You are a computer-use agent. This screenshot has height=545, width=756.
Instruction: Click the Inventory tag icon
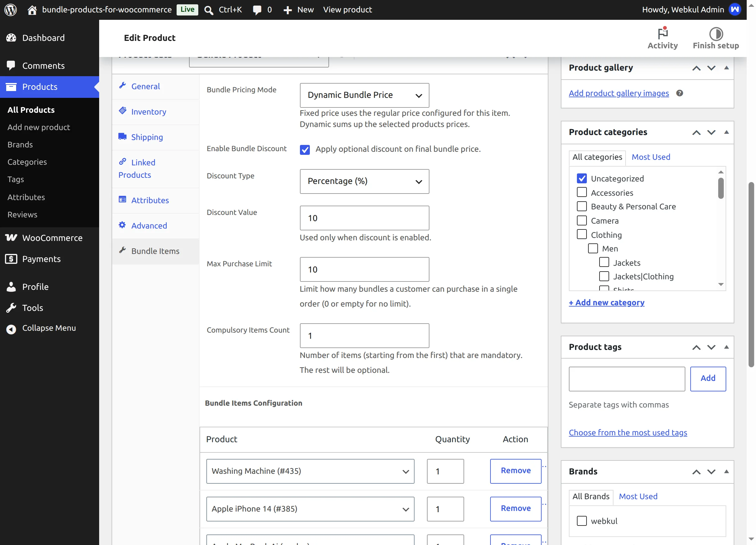122,111
